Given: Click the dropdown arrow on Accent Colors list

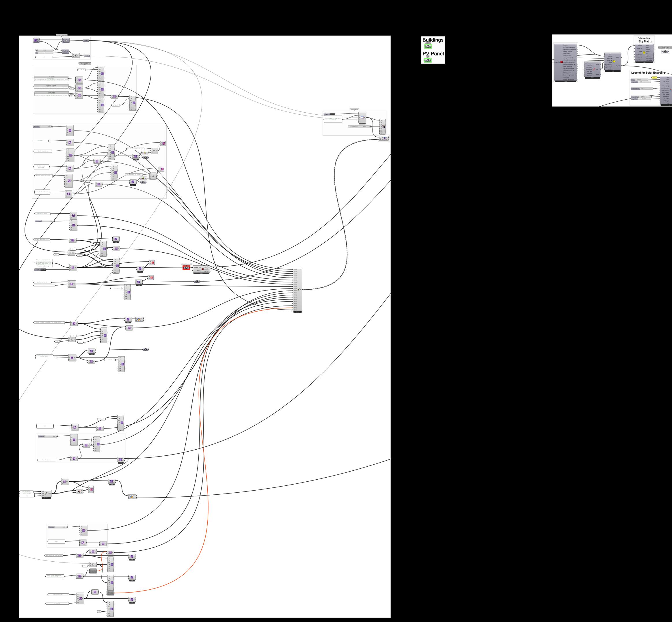Looking at the screenshot, I should click(x=370, y=127).
